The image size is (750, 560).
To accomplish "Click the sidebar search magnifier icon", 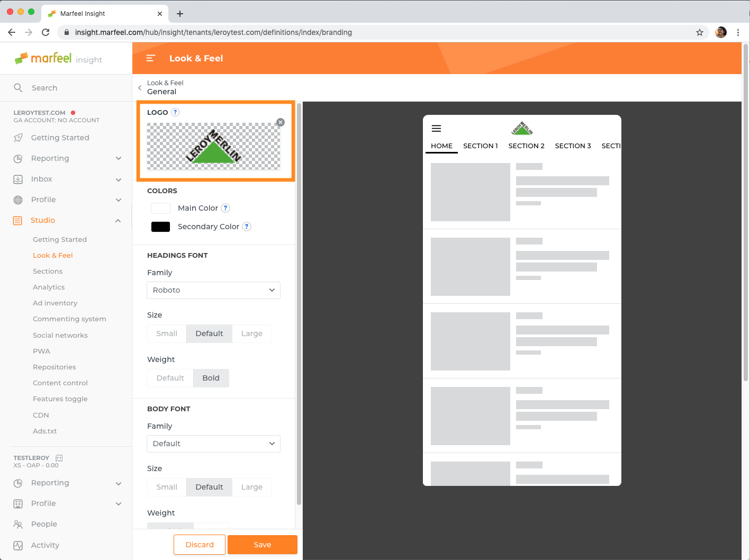I will (18, 88).
